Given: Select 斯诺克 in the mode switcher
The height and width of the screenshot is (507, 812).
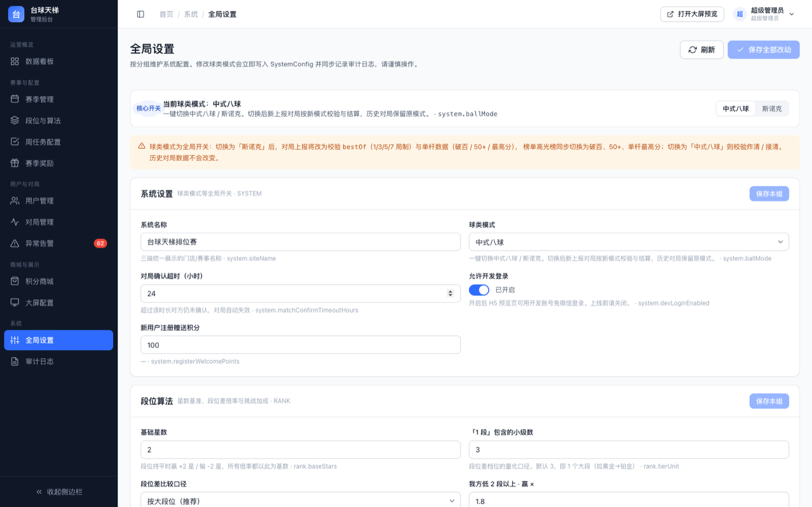Looking at the screenshot, I should click(772, 109).
